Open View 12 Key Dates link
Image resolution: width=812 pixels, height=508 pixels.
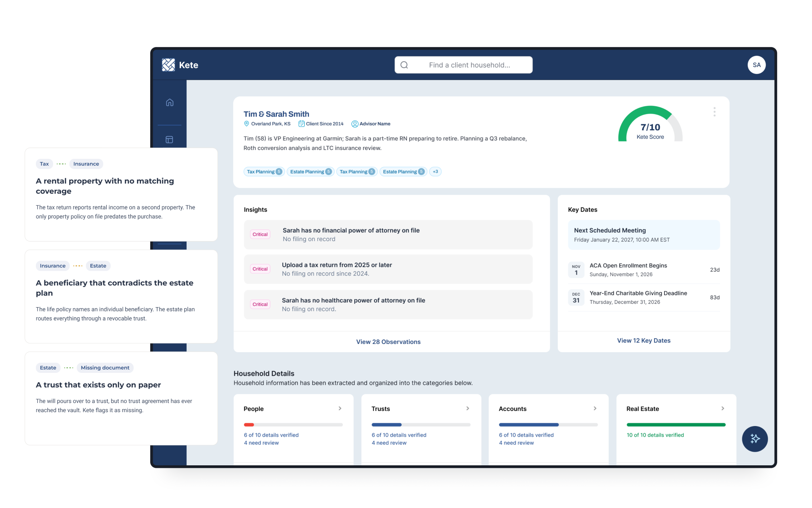(x=644, y=340)
